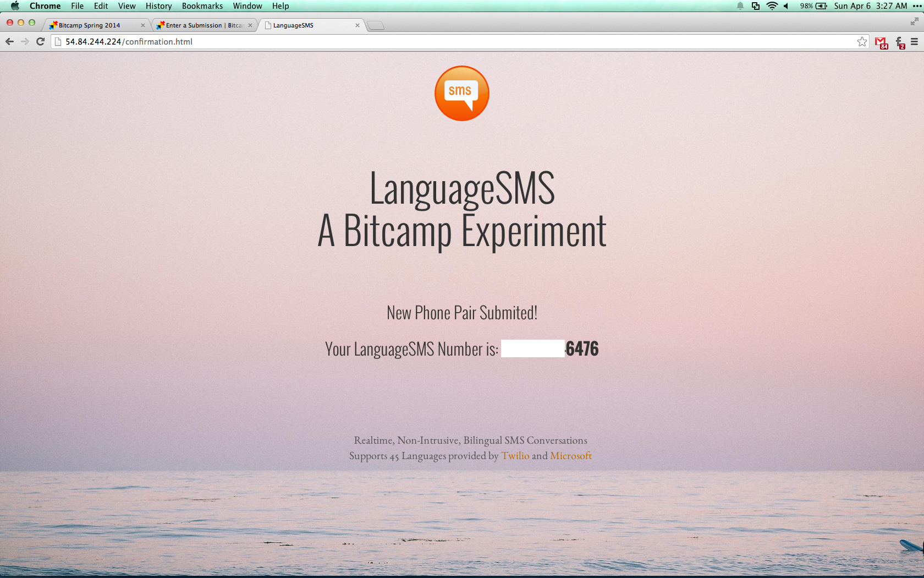Open the Edit menu
This screenshot has width=924, height=578.
tap(101, 6)
